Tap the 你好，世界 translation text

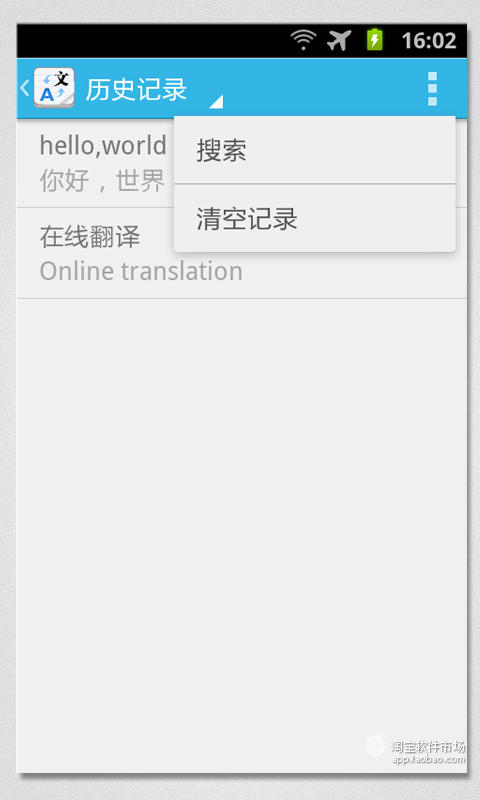tap(103, 181)
